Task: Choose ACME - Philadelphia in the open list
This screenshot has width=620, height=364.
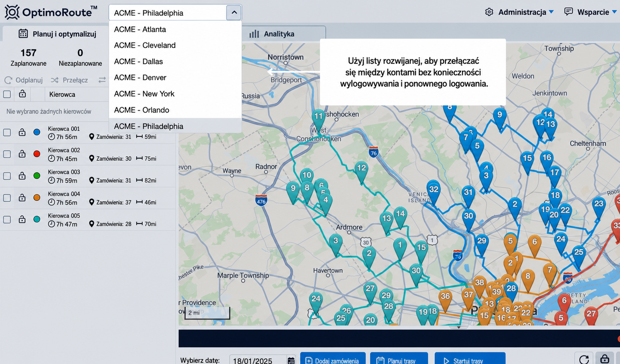Action: 175,126
